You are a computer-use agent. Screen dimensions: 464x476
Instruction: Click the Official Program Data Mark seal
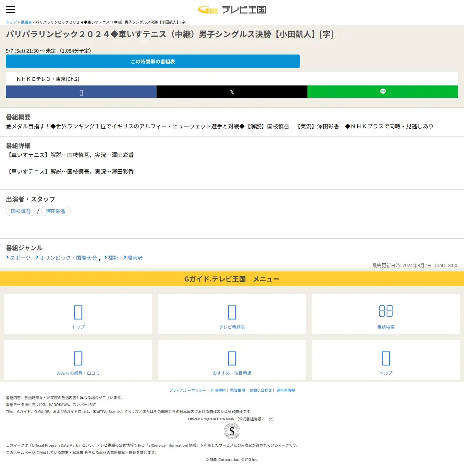[232, 431]
